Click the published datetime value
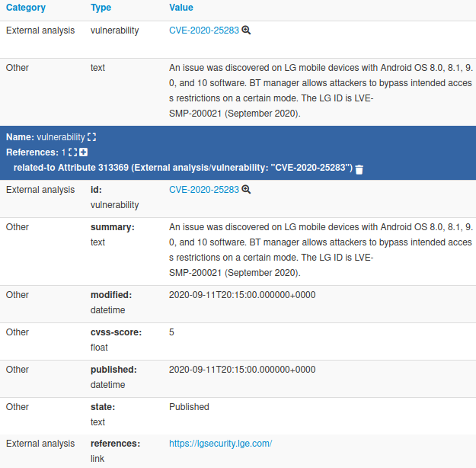 [x=241, y=370]
